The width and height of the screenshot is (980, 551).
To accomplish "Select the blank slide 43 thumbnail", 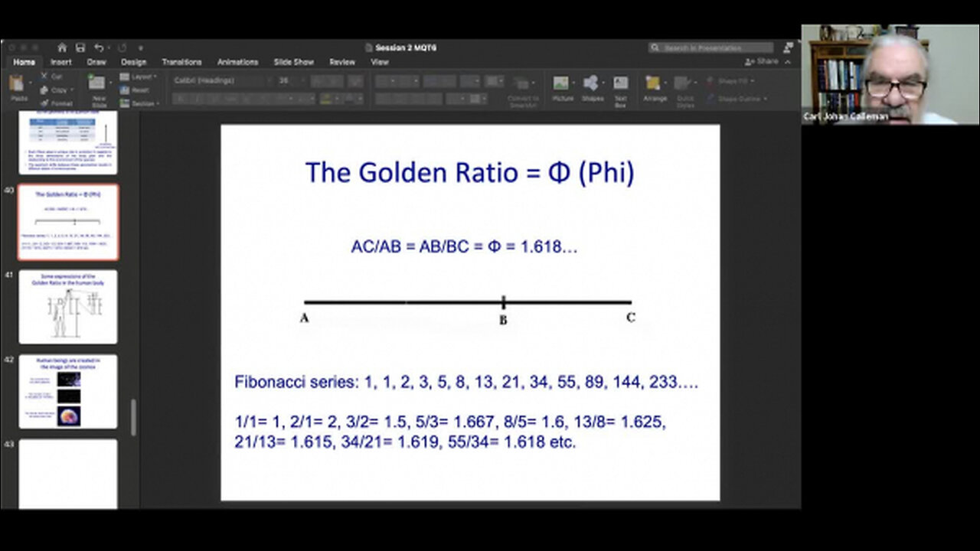I will pyautogui.click(x=68, y=474).
